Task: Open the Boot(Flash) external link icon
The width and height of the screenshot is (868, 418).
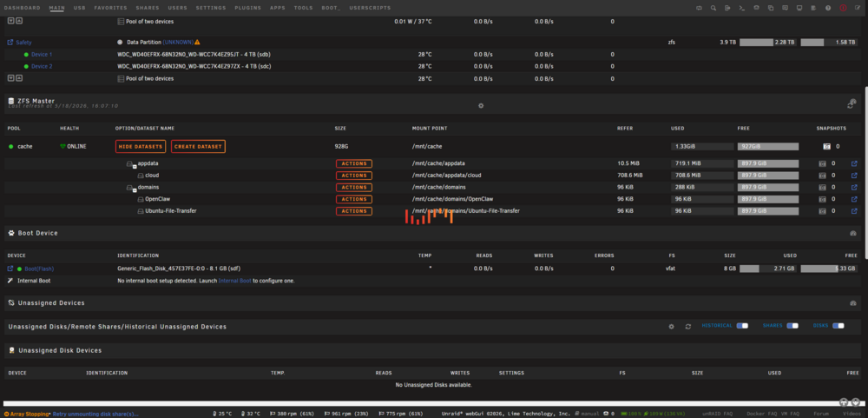Action: pos(10,269)
